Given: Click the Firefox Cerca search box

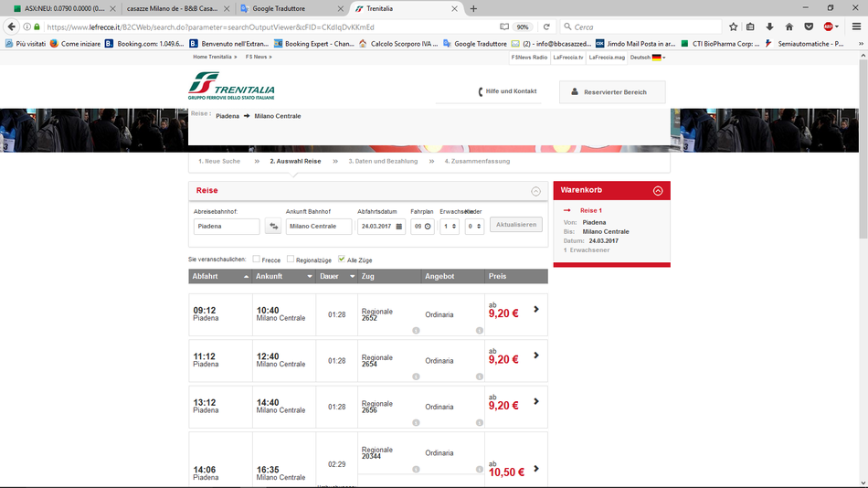Looking at the screenshot, I should (641, 27).
